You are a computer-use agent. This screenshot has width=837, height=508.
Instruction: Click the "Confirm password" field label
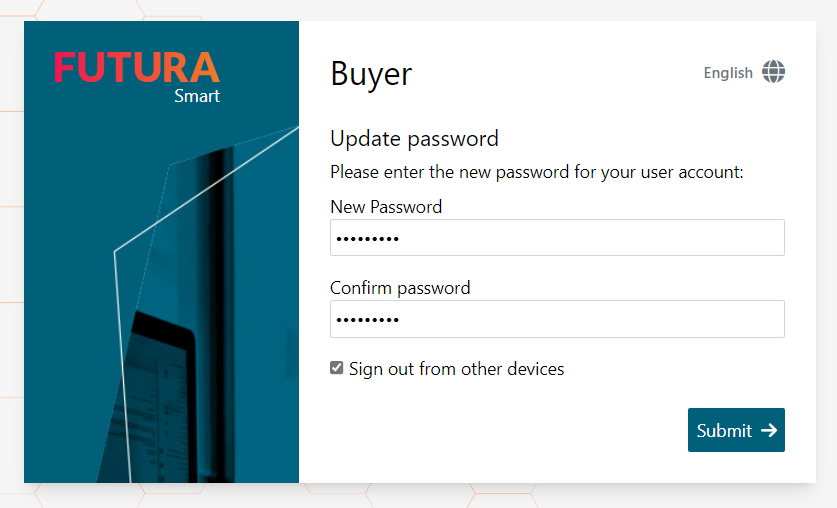[x=400, y=288]
